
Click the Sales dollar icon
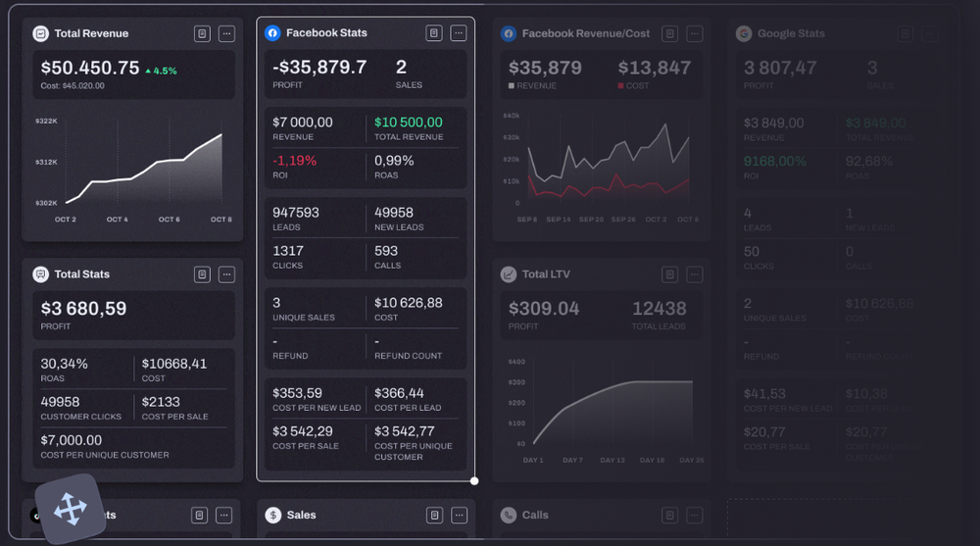pyautogui.click(x=273, y=516)
